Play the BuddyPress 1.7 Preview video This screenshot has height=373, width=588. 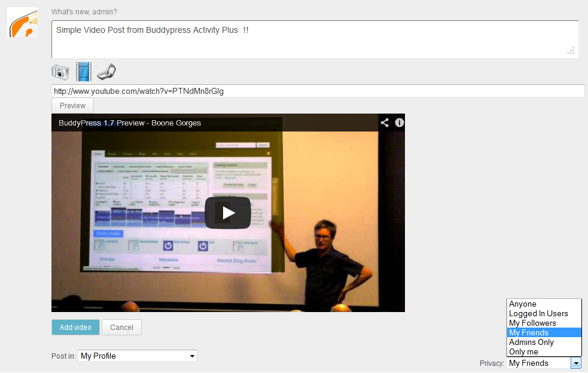(x=228, y=213)
